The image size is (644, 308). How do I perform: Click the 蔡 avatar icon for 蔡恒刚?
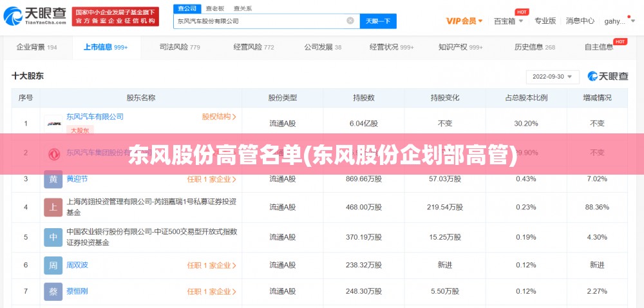[53, 292]
